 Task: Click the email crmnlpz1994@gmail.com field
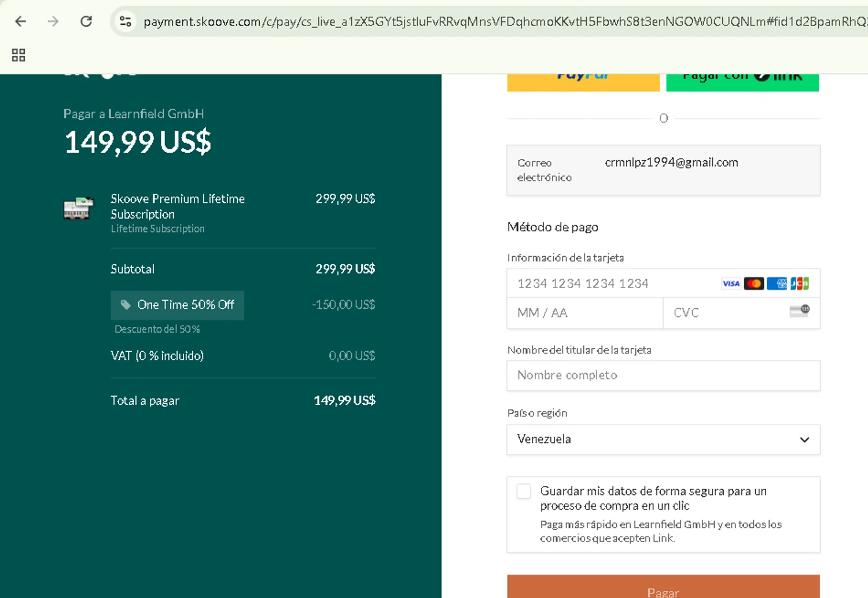click(x=663, y=170)
